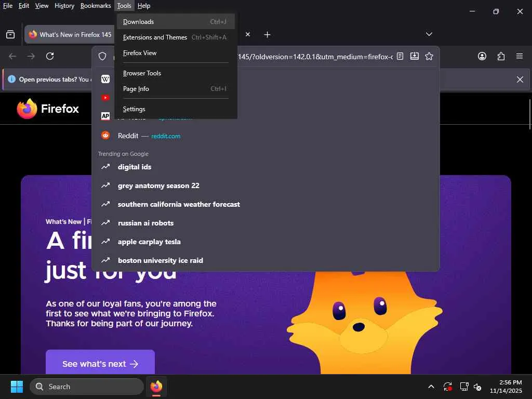Select trending search grey anatomy season 22
Image resolution: width=532 pixels, height=399 pixels.
[x=265, y=185]
